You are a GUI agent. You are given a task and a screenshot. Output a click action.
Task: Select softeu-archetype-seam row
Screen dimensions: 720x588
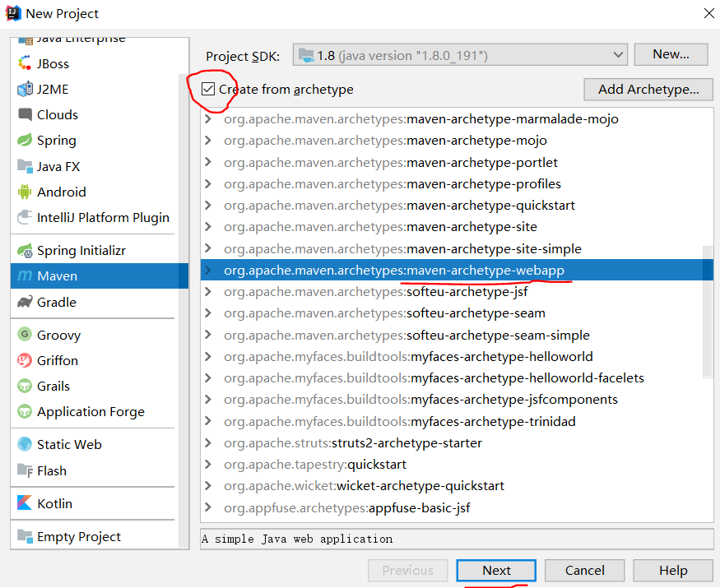tap(452, 313)
